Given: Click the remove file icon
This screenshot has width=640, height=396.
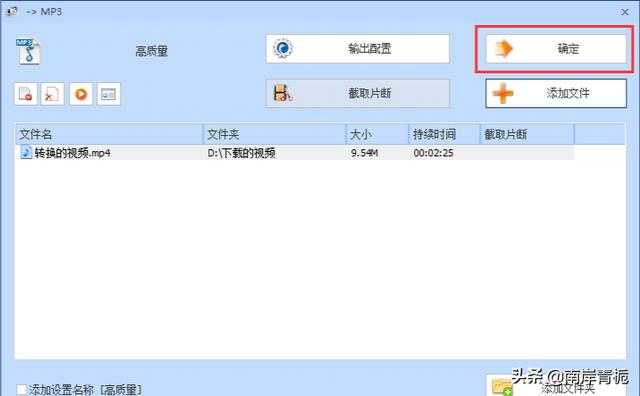Looking at the screenshot, I should click(x=26, y=94).
